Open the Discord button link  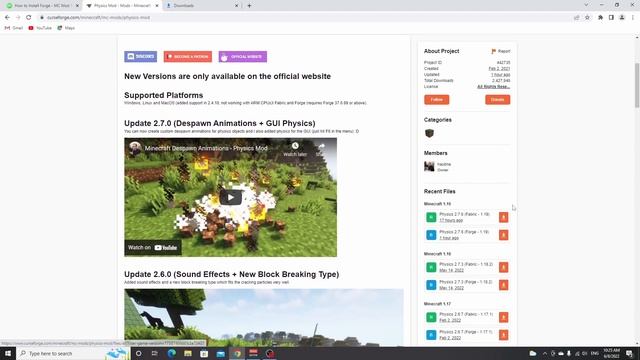[x=140, y=56]
